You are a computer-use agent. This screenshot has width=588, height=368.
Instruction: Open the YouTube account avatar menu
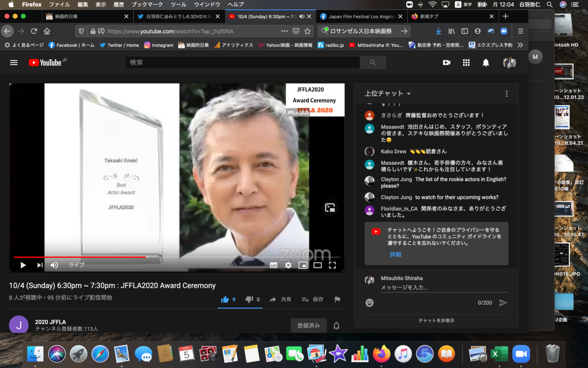(x=509, y=63)
